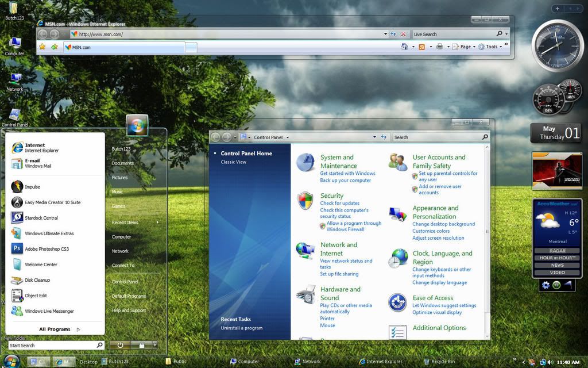
Task: Open Control Panel address history dropdown
Action: tap(374, 137)
